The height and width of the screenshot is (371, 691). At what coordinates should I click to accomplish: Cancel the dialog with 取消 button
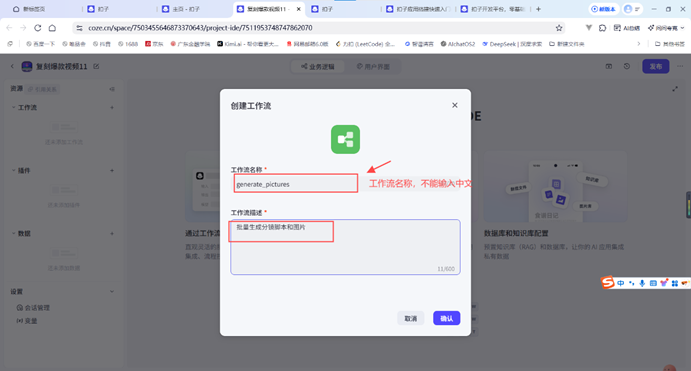tap(410, 318)
